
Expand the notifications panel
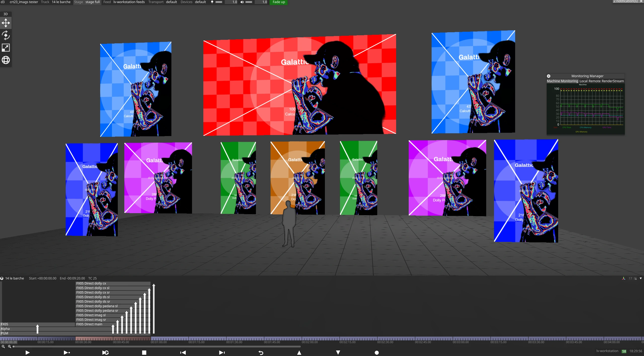click(x=628, y=1)
